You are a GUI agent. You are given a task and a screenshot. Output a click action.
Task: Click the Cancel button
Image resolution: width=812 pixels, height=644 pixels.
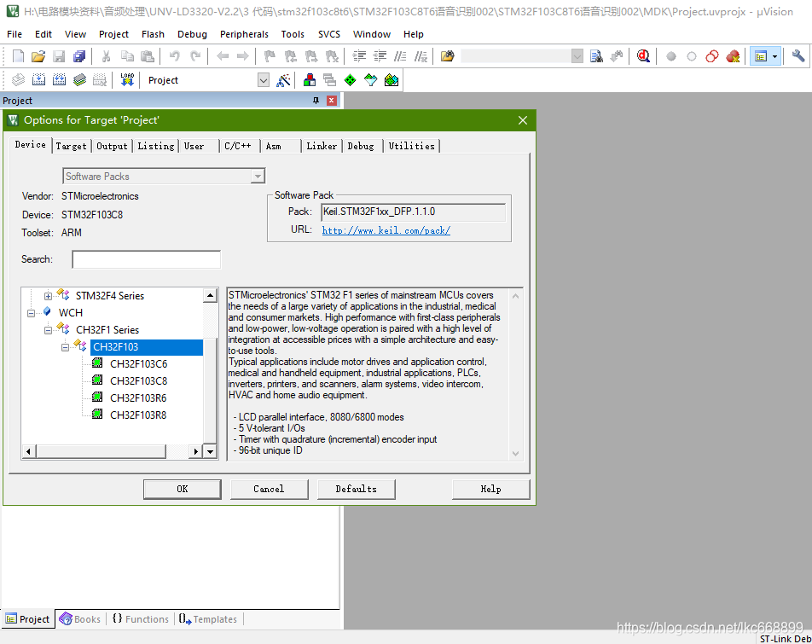[x=269, y=490]
